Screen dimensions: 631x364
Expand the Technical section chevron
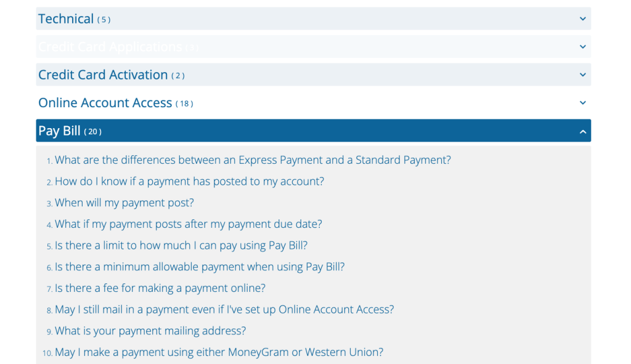(582, 18)
